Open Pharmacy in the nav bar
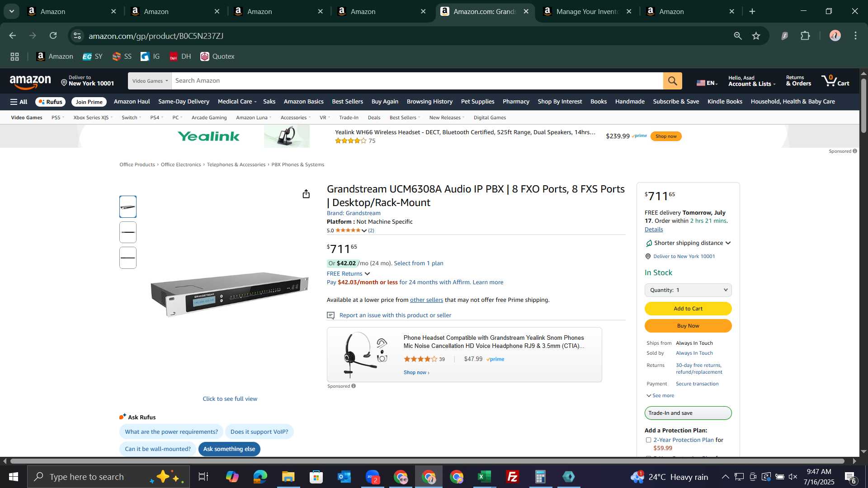Screen dimensions: 868x488 point(516,102)
